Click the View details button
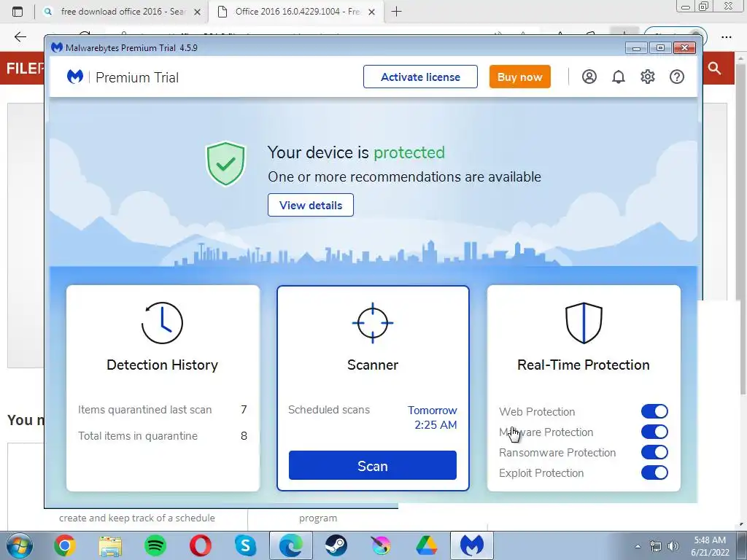 [x=311, y=205]
